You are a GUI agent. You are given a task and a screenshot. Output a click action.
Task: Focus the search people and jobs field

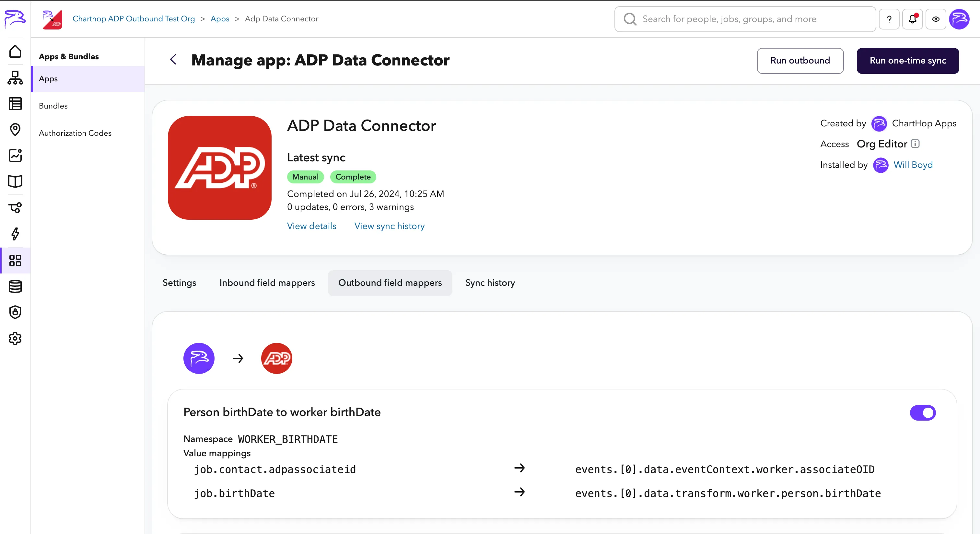(745, 19)
